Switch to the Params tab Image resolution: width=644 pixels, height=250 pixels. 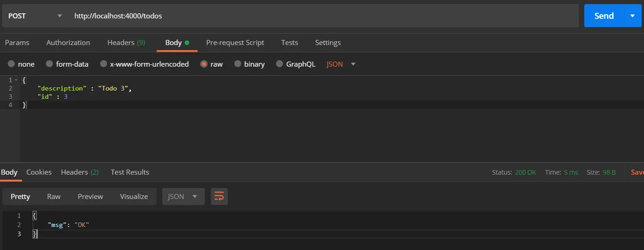point(17,42)
